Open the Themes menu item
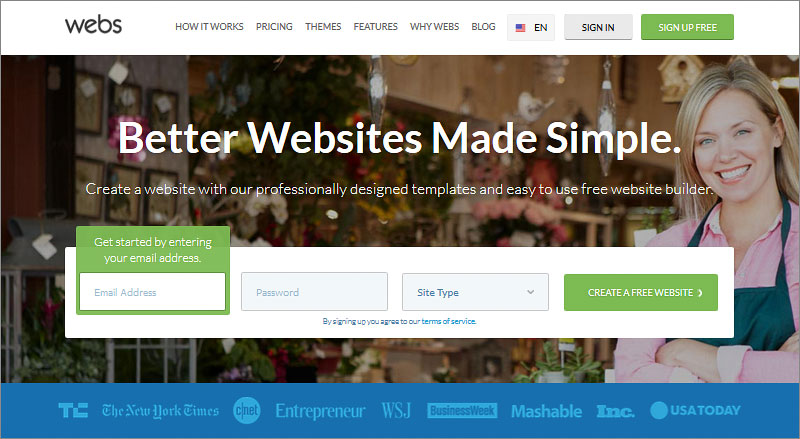This screenshot has height=439, width=800. pyautogui.click(x=323, y=27)
